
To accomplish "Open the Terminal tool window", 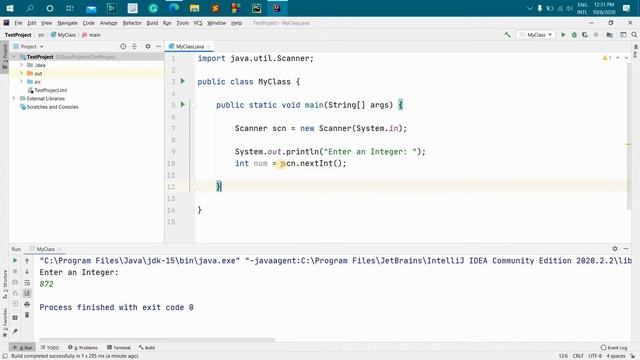I will 119,348.
